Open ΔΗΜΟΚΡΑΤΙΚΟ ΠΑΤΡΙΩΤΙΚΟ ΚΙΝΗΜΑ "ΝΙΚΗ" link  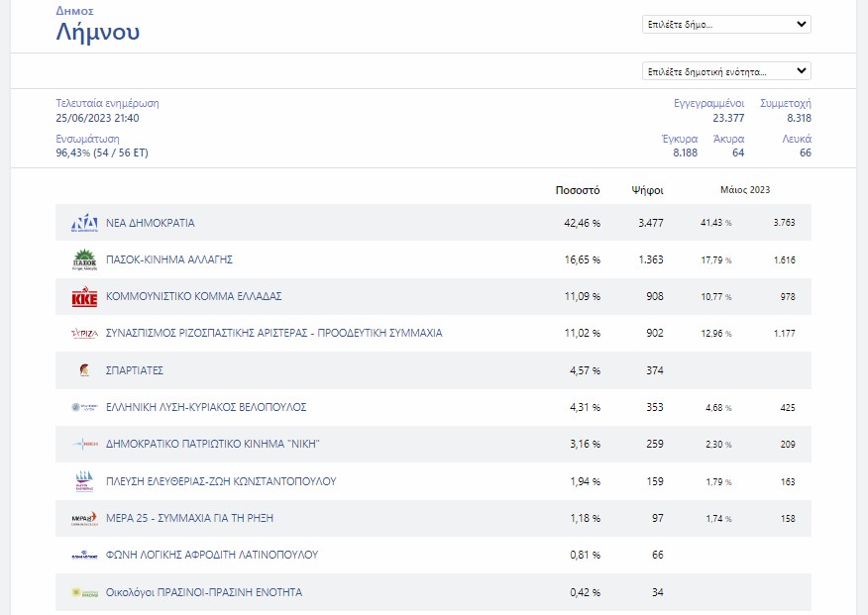coord(213,444)
